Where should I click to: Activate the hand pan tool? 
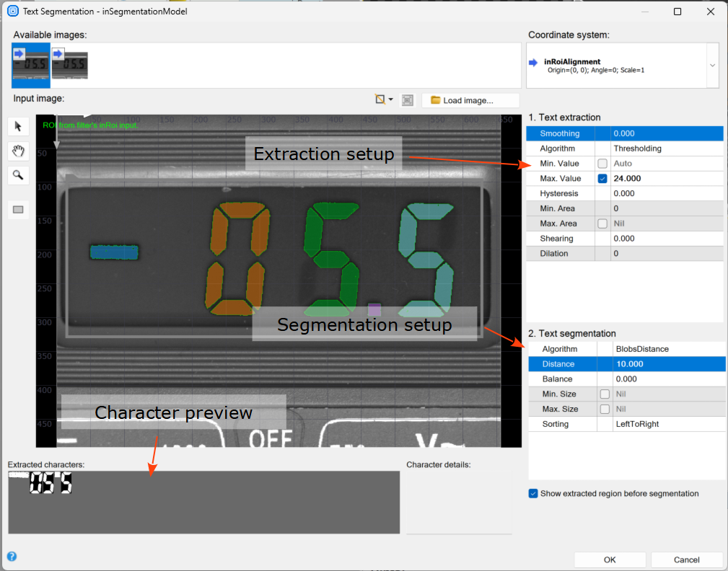[18, 151]
